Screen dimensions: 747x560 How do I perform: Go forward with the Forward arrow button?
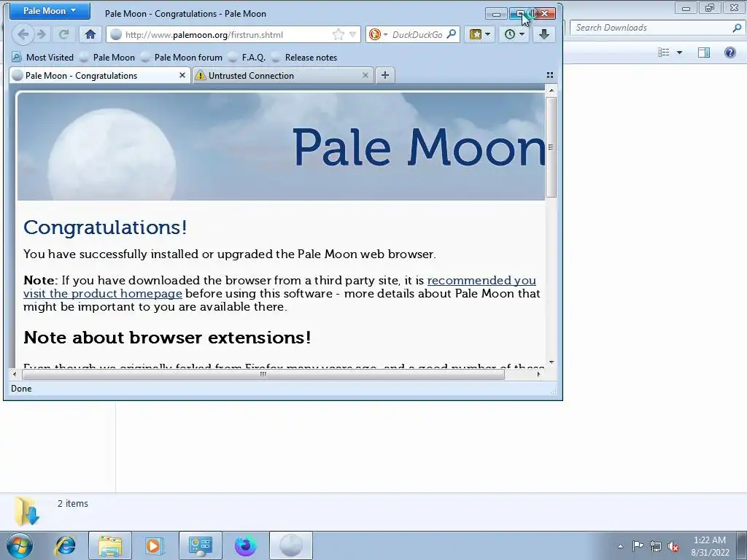click(x=42, y=34)
